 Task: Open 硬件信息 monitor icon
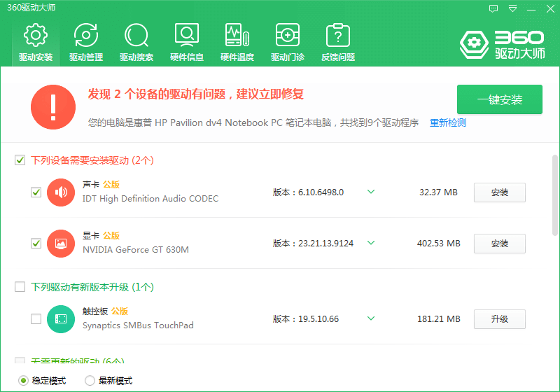187,34
